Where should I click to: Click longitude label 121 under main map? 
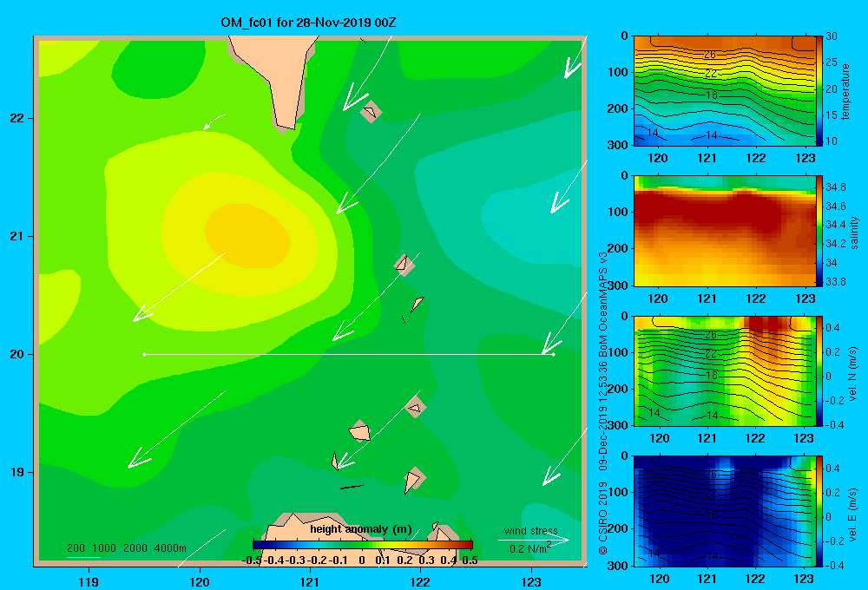[x=310, y=581]
